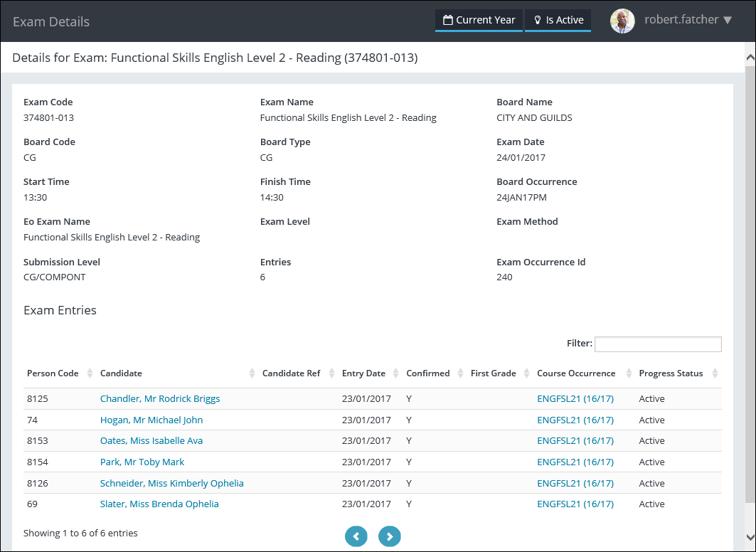Sort by Confirmed column header
756x552 pixels.
pos(427,373)
